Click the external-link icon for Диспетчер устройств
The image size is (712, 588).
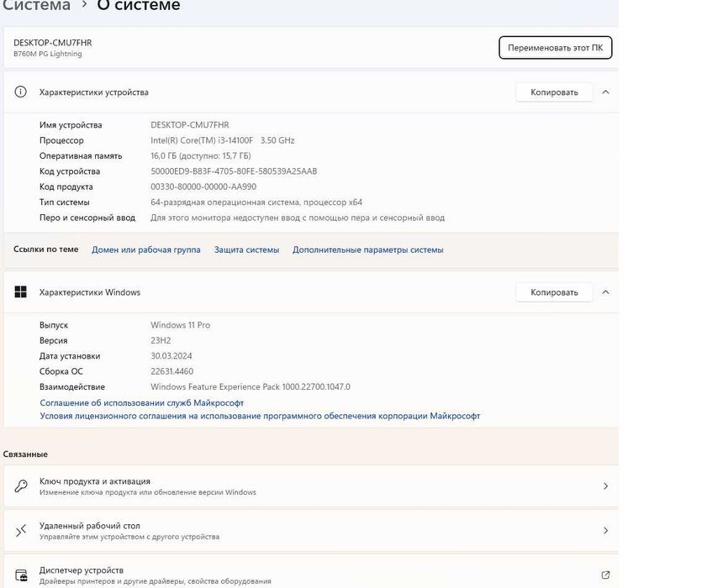[605, 575]
